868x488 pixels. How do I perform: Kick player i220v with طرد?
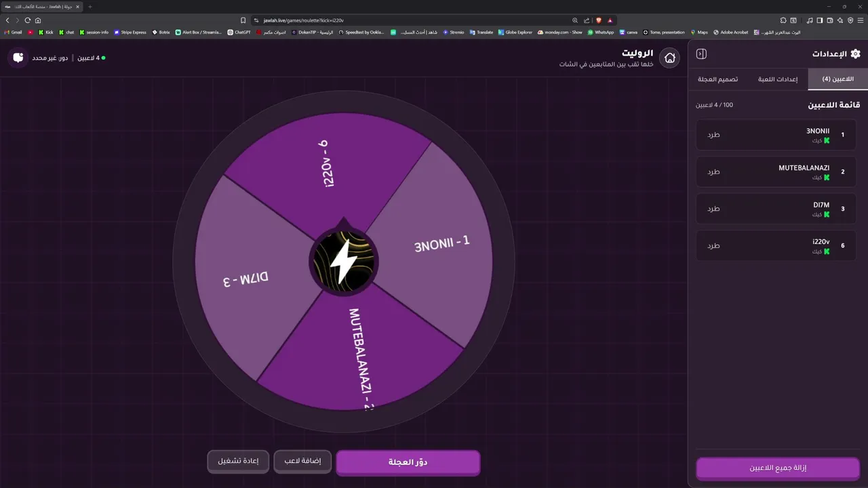[713, 245]
